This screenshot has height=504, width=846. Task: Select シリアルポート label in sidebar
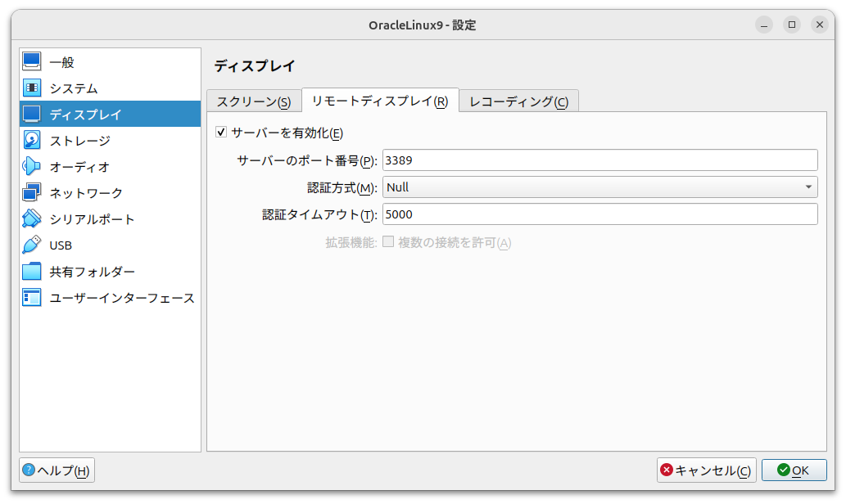pyautogui.click(x=92, y=218)
